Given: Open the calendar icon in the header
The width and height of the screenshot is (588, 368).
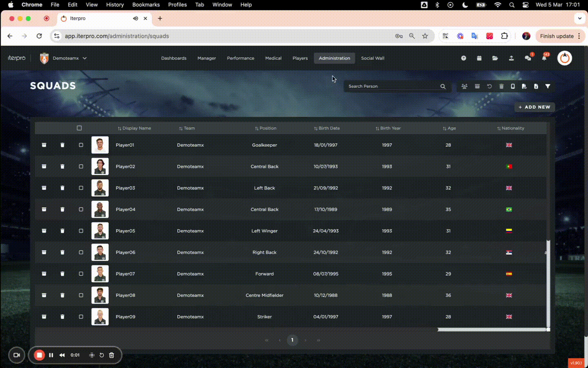Looking at the screenshot, I should pyautogui.click(x=479, y=58).
